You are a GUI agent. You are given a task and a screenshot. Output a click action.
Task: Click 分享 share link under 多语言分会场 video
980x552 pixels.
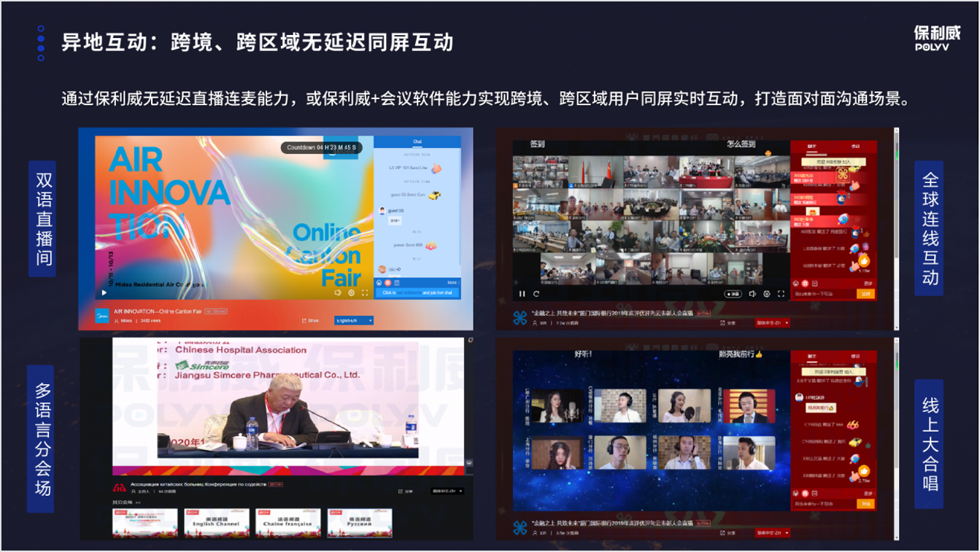tap(406, 491)
